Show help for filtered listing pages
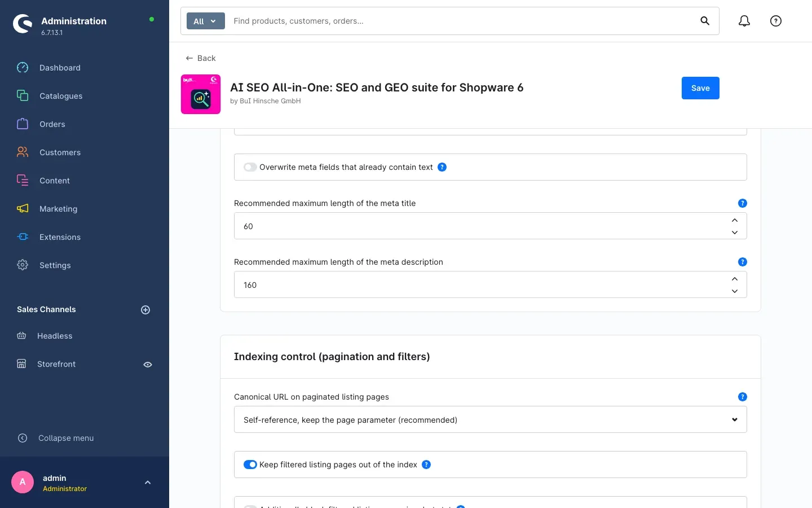The image size is (812, 508). (x=426, y=465)
